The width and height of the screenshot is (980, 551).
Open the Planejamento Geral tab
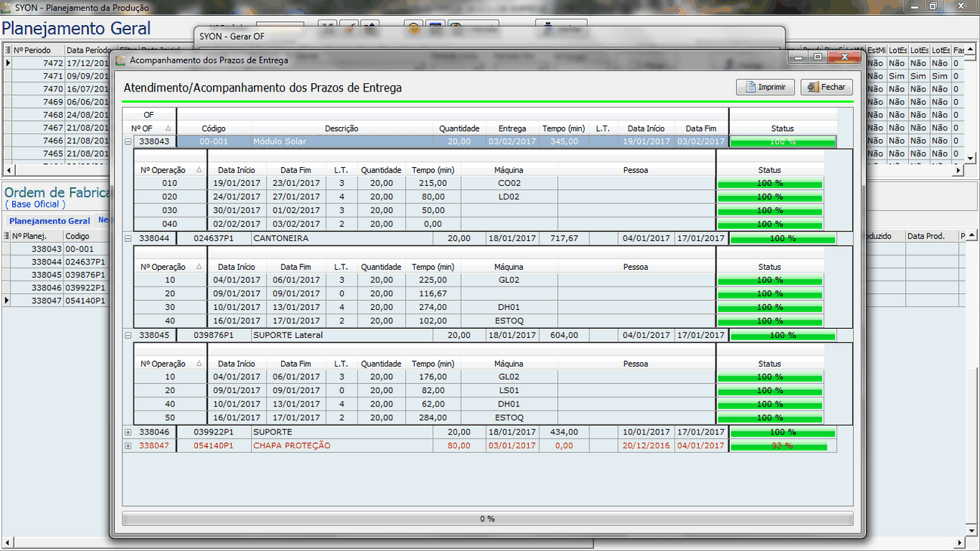(49, 221)
